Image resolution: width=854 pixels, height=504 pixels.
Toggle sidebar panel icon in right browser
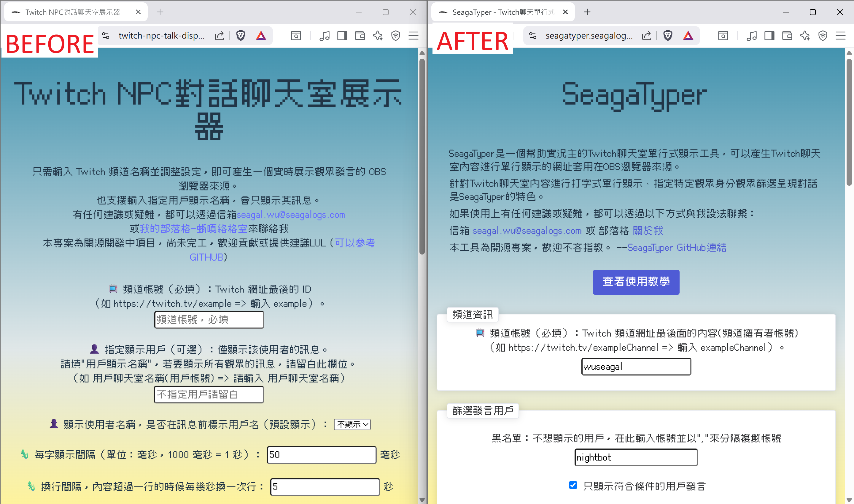[x=769, y=36]
